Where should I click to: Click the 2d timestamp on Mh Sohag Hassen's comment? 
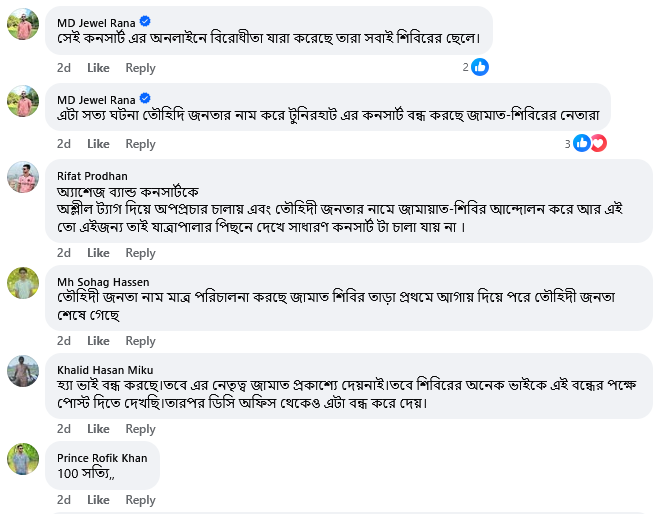[x=64, y=341]
